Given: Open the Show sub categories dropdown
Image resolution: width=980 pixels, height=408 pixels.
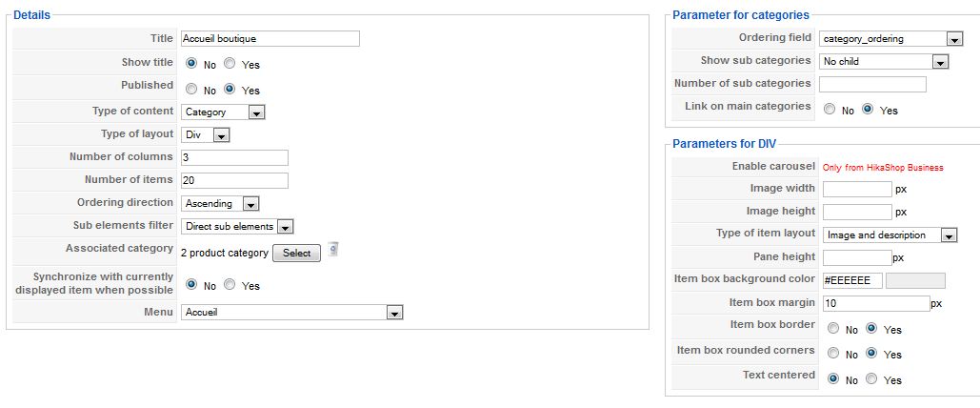Looking at the screenshot, I should tap(884, 61).
